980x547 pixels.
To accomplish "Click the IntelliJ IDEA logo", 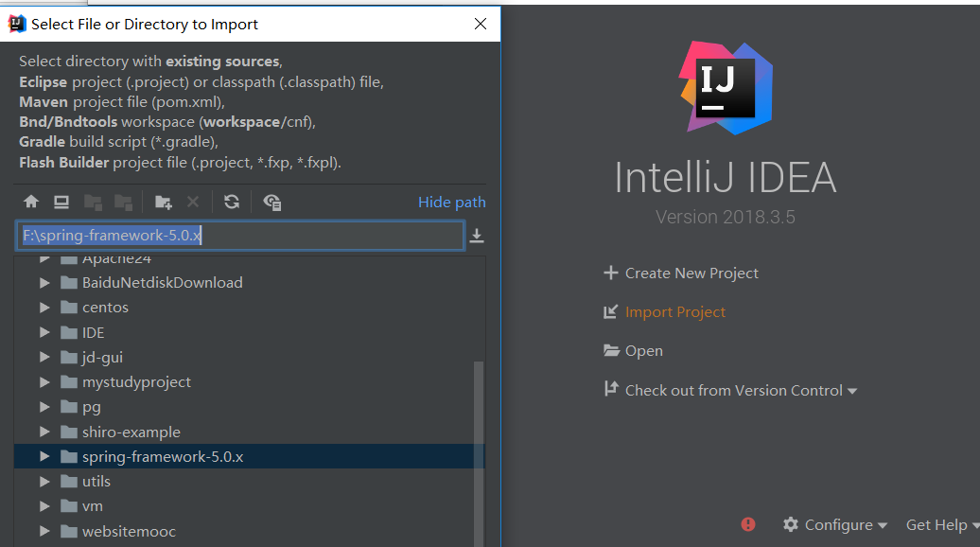I will click(726, 88).
